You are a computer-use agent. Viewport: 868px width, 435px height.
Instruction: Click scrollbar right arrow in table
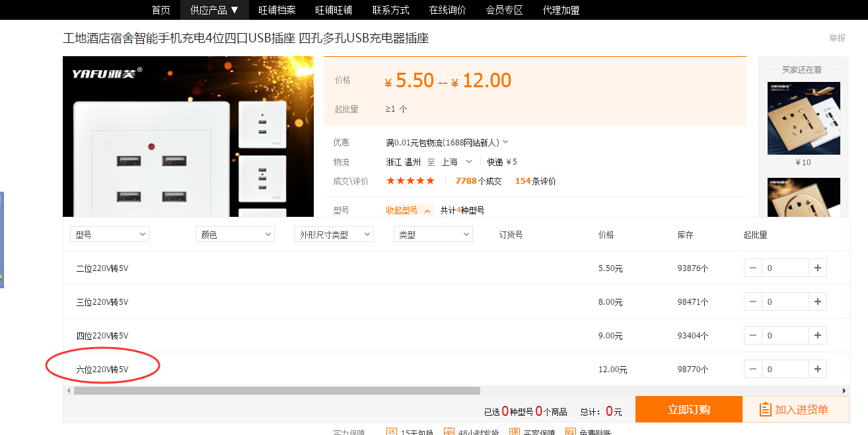pos(844,391)
